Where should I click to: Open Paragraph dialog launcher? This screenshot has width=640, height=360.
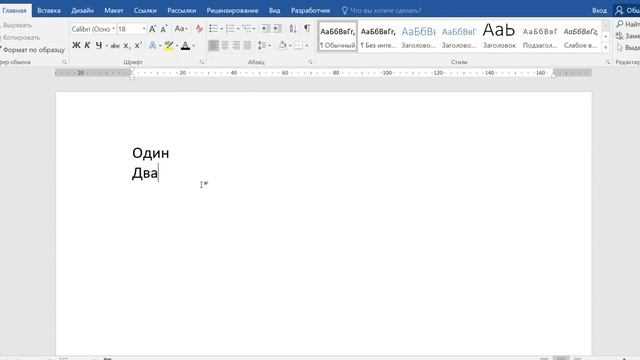coord(310,62)
